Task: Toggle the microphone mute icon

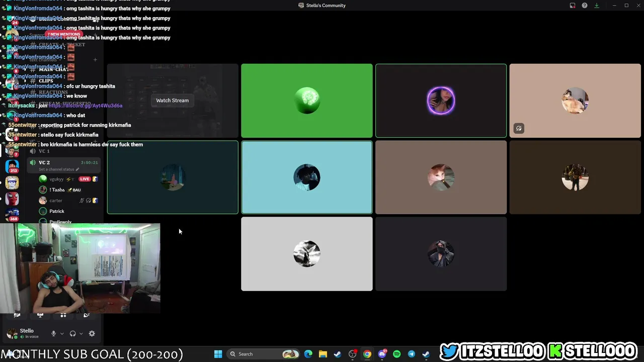Action: (x=53, y=334)
